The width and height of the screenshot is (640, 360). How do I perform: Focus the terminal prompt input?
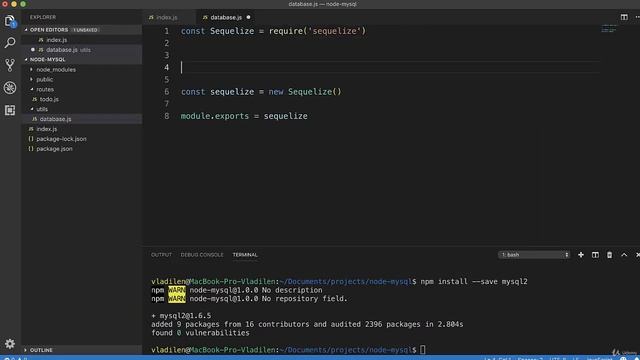pos(423,349)
